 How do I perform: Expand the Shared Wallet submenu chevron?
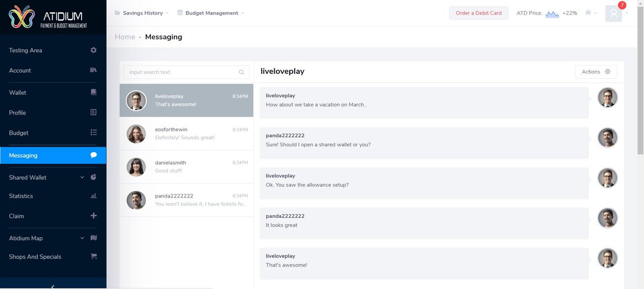point(82,177)
